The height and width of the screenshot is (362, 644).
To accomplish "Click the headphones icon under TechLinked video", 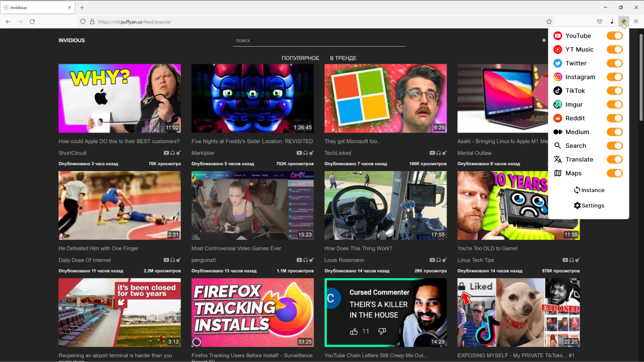I will click(438, 153).
